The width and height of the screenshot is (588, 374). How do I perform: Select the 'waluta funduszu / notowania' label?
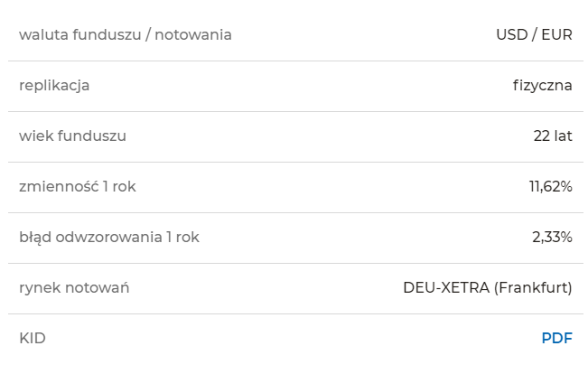pos(126,34)
